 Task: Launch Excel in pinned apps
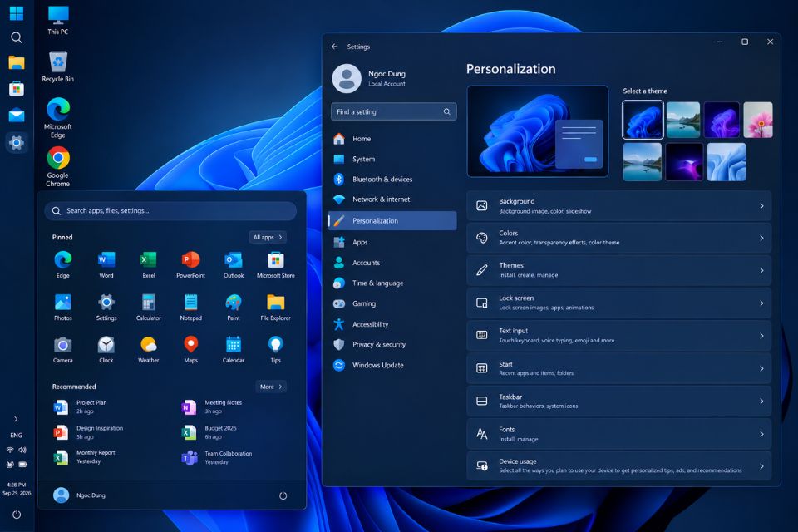pyautogui.click(x=149, y=264)
